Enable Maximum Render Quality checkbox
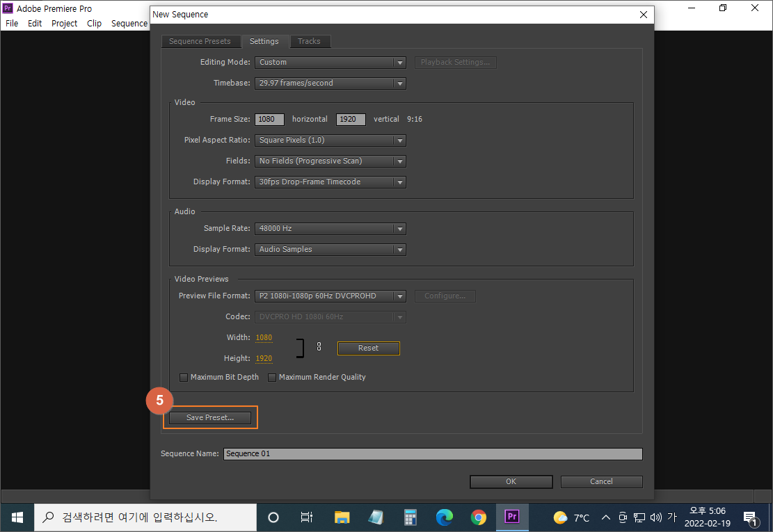Viewport: 773px width, 532px height. coord(271,378)
